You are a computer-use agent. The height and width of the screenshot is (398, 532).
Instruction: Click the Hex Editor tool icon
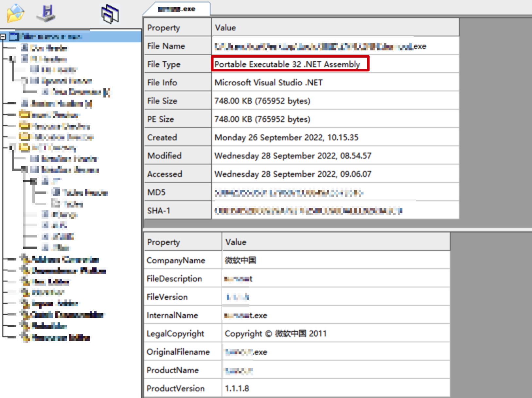[x=25, y=281]
